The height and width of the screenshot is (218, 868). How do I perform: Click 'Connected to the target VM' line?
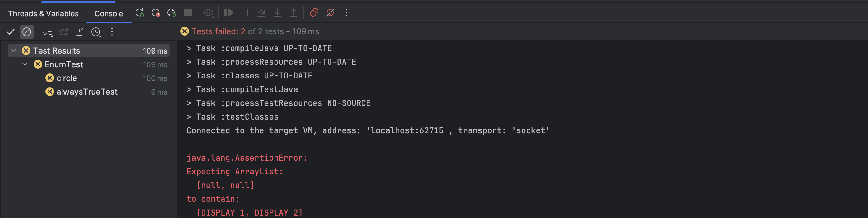tap(368, 130)
